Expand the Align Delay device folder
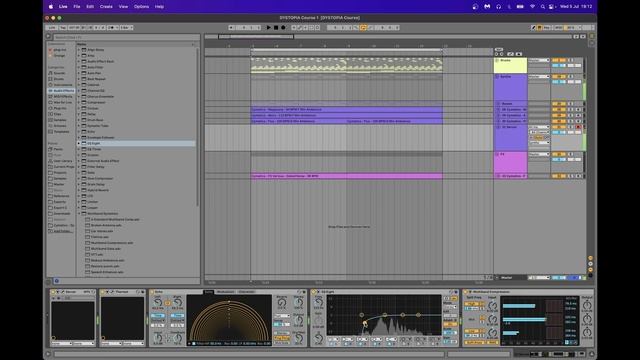 click(79, 50)
